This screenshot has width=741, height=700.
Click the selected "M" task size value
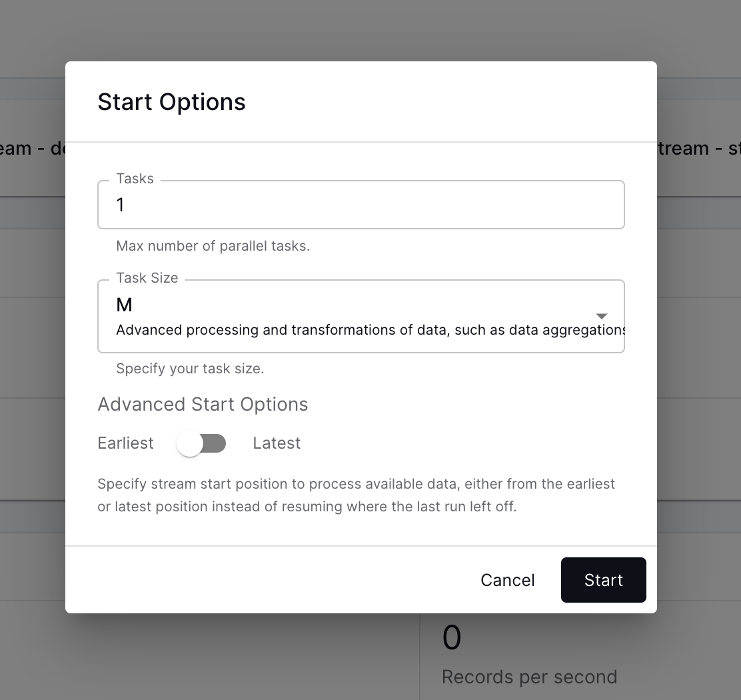tap(125, 305)
